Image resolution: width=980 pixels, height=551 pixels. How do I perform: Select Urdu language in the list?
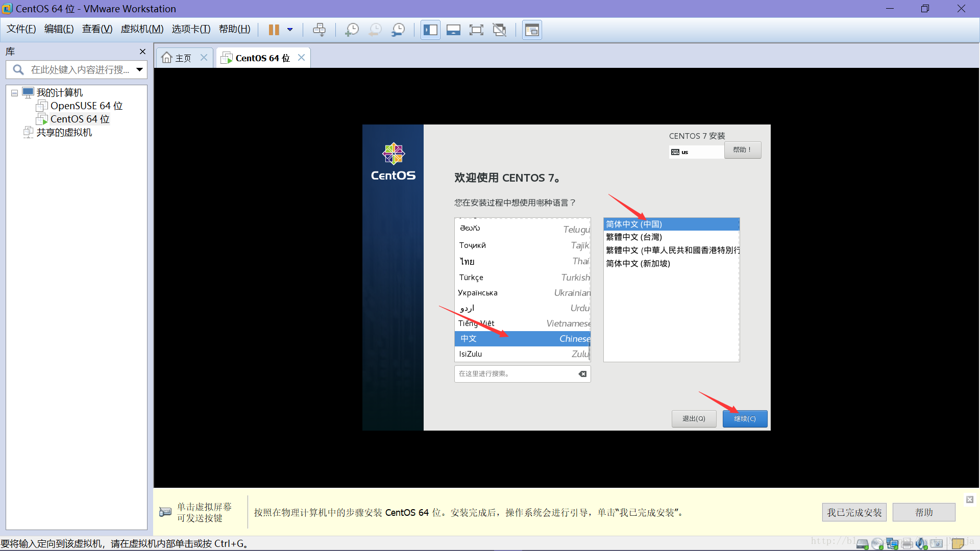pyautogui.click(x=522, y=308)
